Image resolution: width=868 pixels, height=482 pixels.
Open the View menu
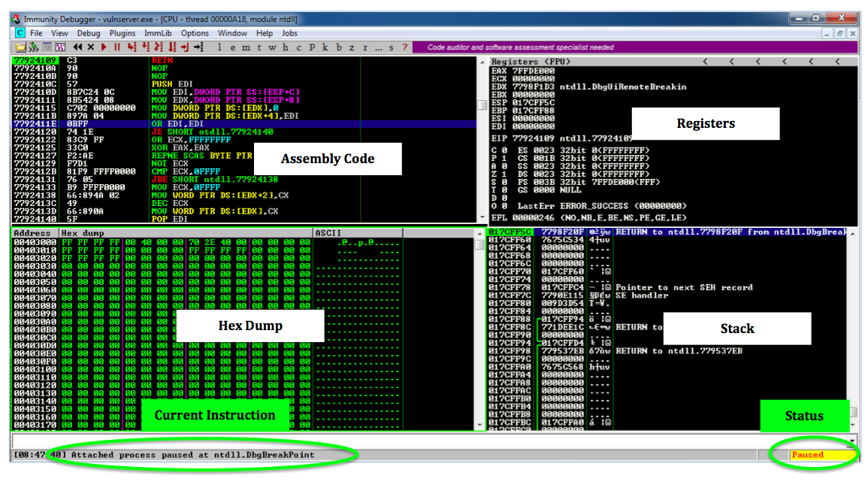tap(60, 33)
